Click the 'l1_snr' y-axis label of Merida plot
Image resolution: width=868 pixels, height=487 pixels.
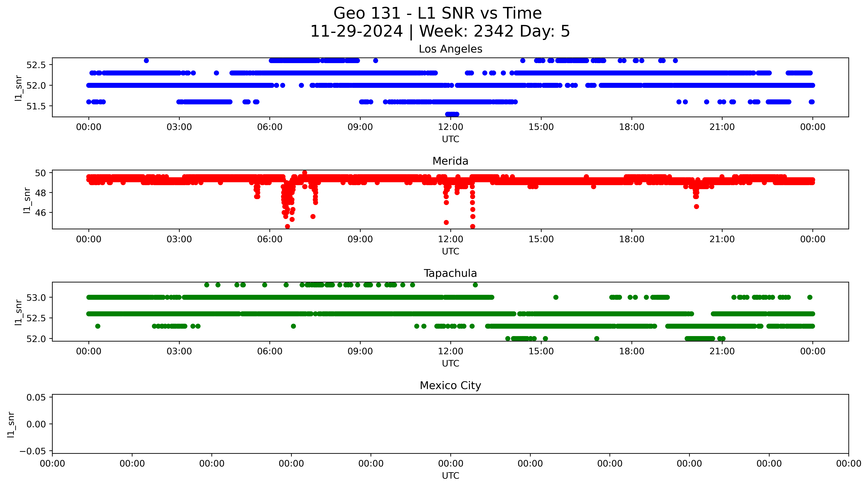point(27,200)
